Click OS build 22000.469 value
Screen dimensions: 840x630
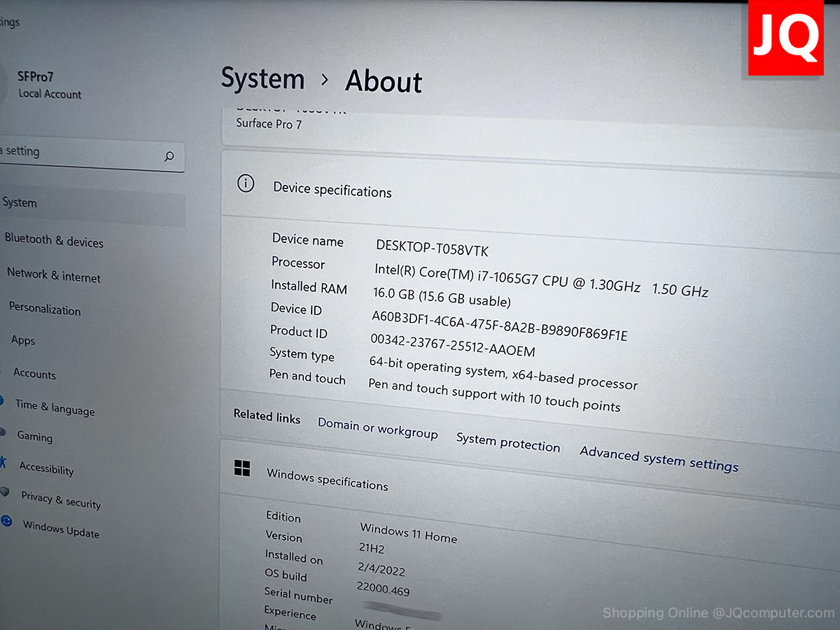(384, 589)
